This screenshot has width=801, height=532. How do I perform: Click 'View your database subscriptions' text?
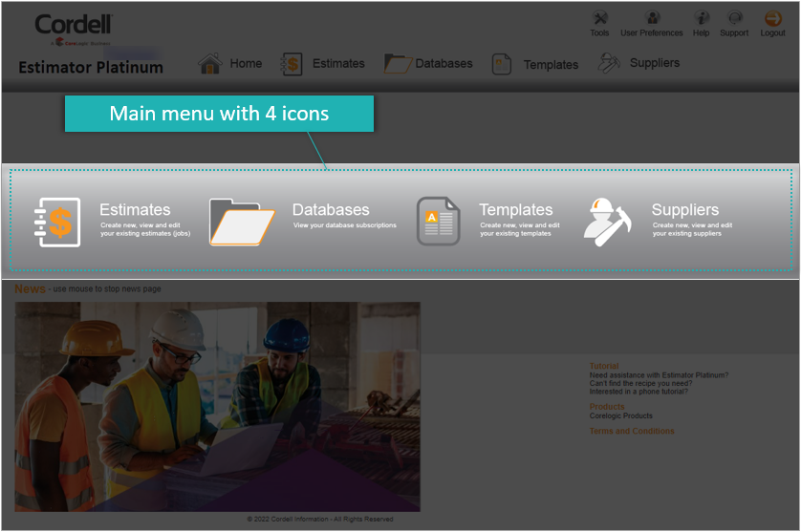345,225
